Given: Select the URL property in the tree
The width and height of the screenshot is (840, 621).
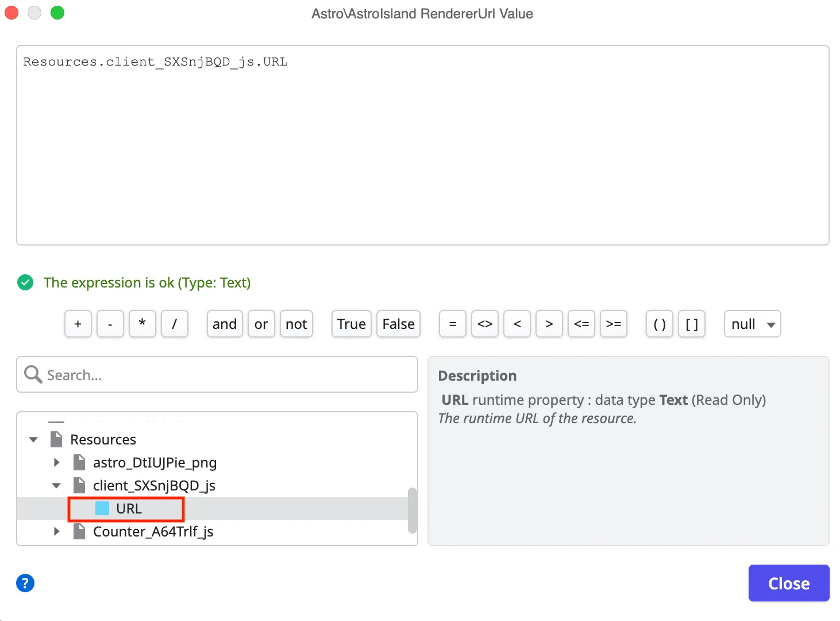Looking at the screenshot, I should tap(128, 508).
